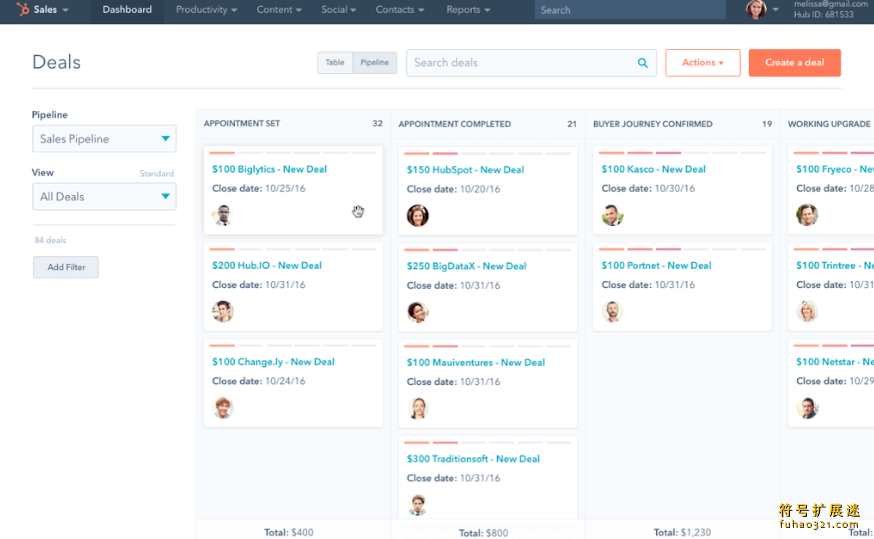
Task: Click Total: $800 under Appointment Completed
Action: tap(483, 533)
